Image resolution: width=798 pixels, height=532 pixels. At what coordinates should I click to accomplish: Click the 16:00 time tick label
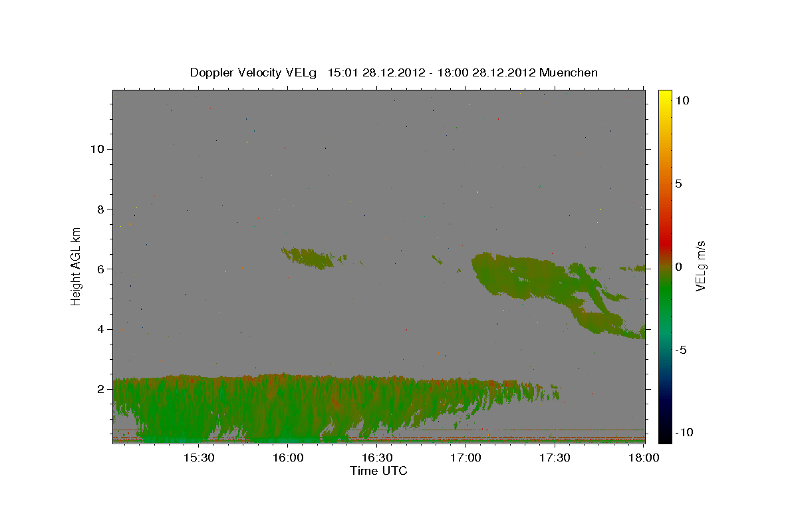[287, 458]
